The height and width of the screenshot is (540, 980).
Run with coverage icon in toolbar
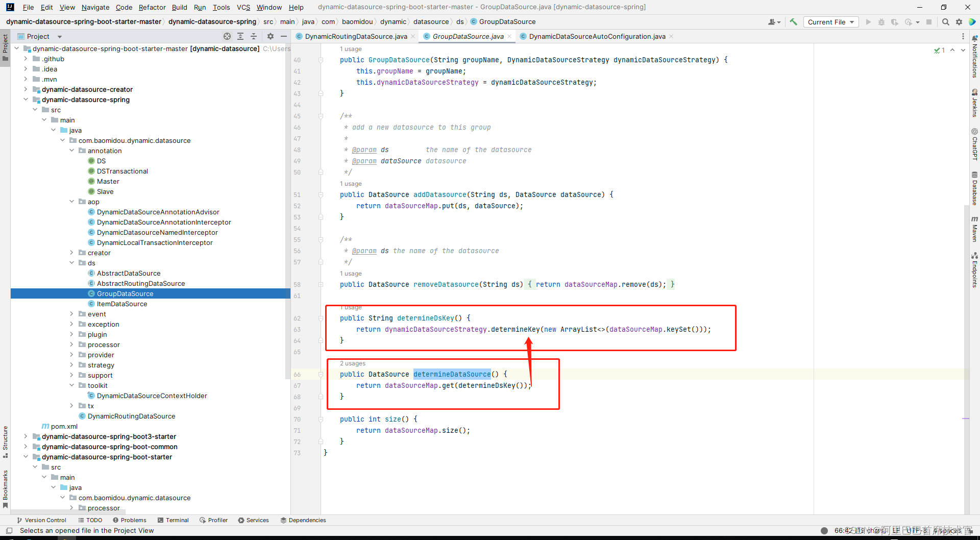click(895, 22)
